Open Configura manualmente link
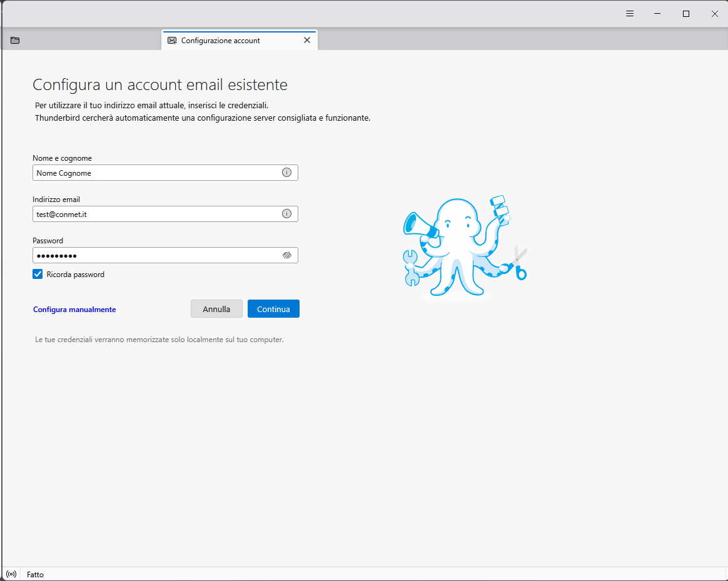Screen dimensions: 728x581 (x=74, y=310)
